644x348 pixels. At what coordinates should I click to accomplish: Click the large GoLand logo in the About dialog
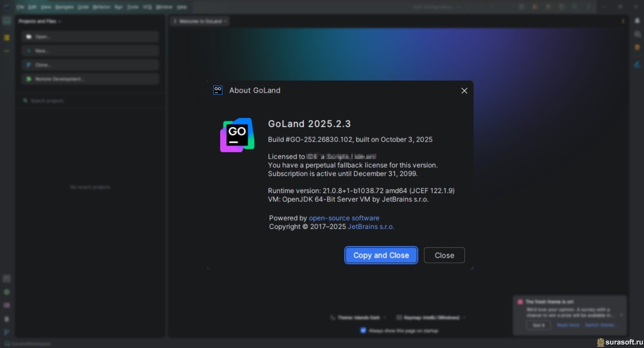(237, 135)
